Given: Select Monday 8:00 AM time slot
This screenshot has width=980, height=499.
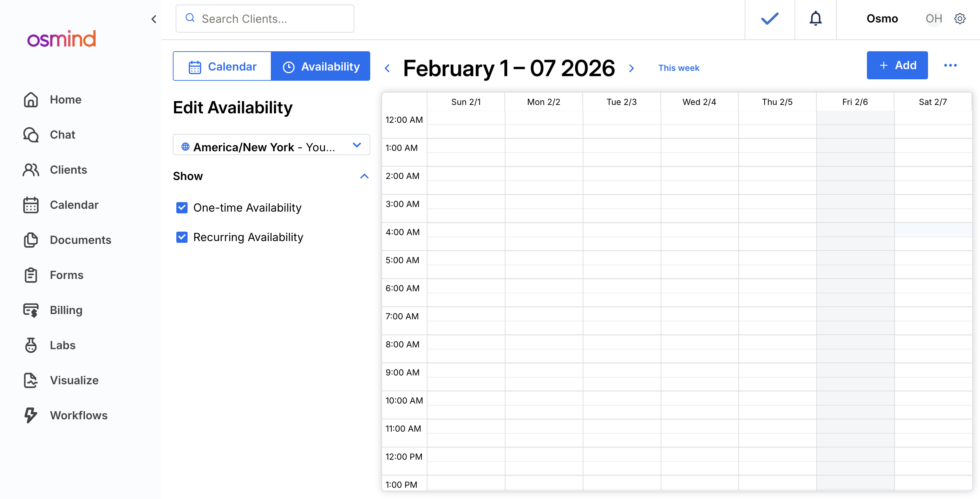Looking at the screenshot, I should pyautogui.click(x=544, y=342).
